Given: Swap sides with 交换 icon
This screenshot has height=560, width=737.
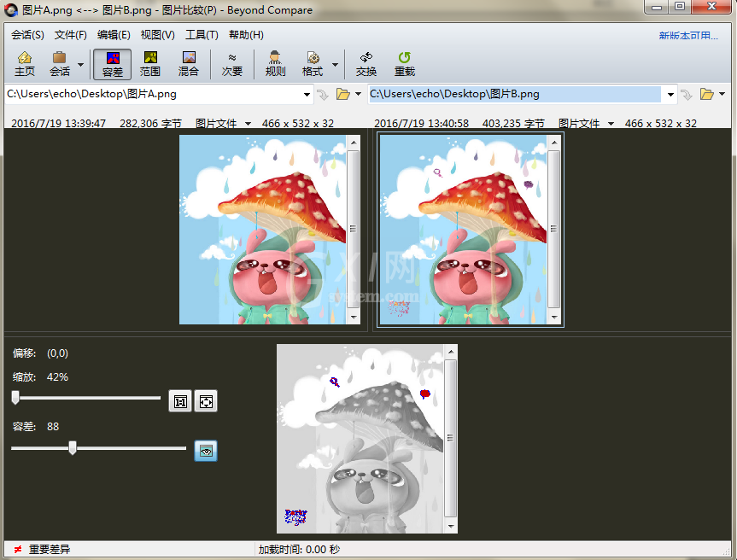Looking at the screenshot, I should [x=366, y=64].
